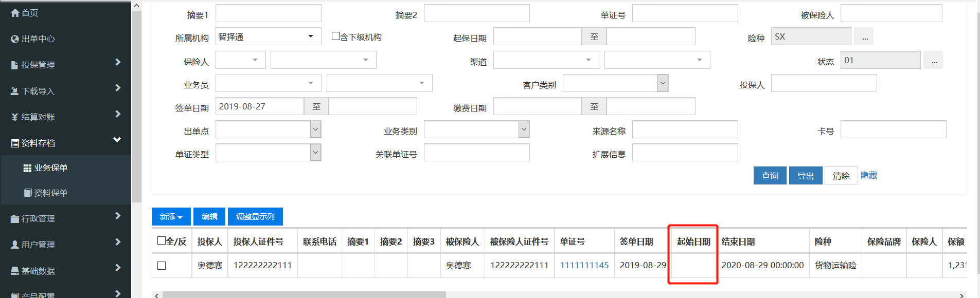
Task: Click the 隐藏 hide link
Action: [x=869, y=175]
